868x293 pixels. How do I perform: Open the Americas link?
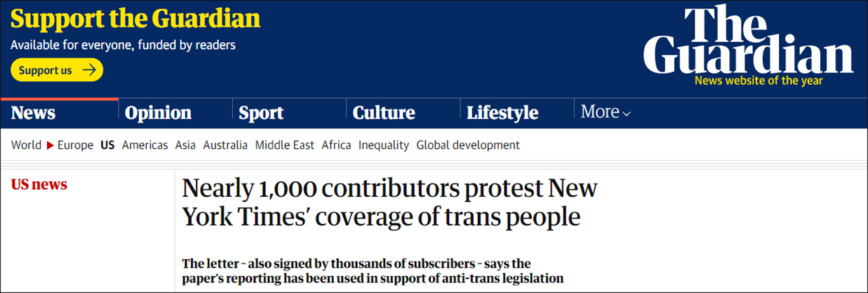(x=145, y=145)
